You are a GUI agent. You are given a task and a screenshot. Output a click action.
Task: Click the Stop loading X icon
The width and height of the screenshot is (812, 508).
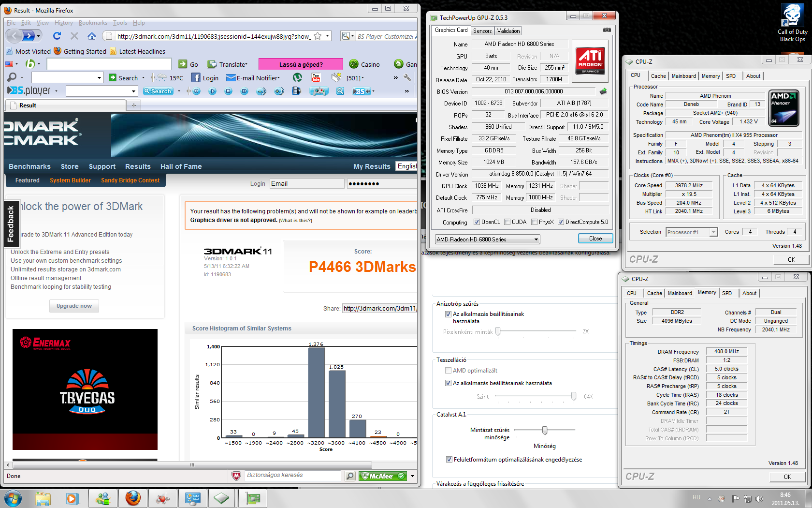(74, 36)
